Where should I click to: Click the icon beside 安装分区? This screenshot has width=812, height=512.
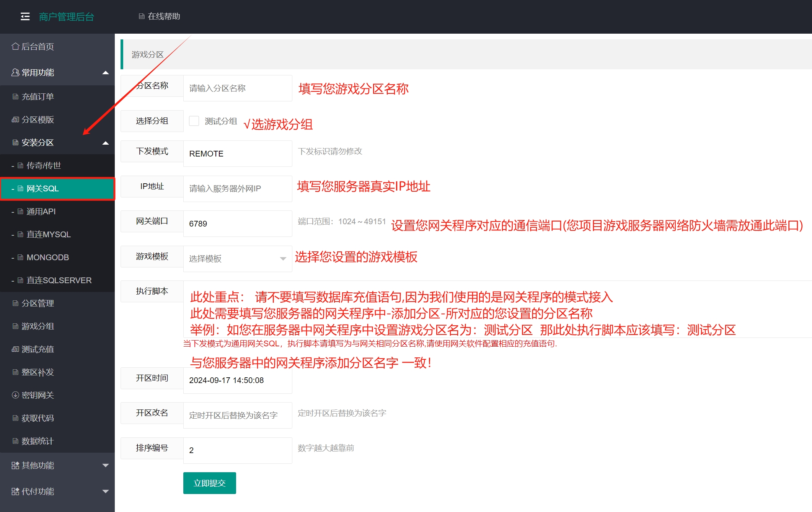15,142
